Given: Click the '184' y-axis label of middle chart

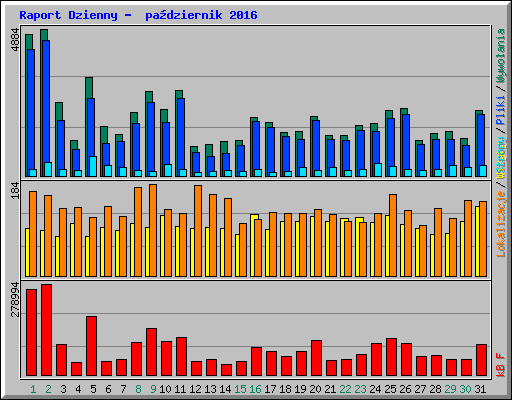Looking at the screenshot, I should coord(15,191).
